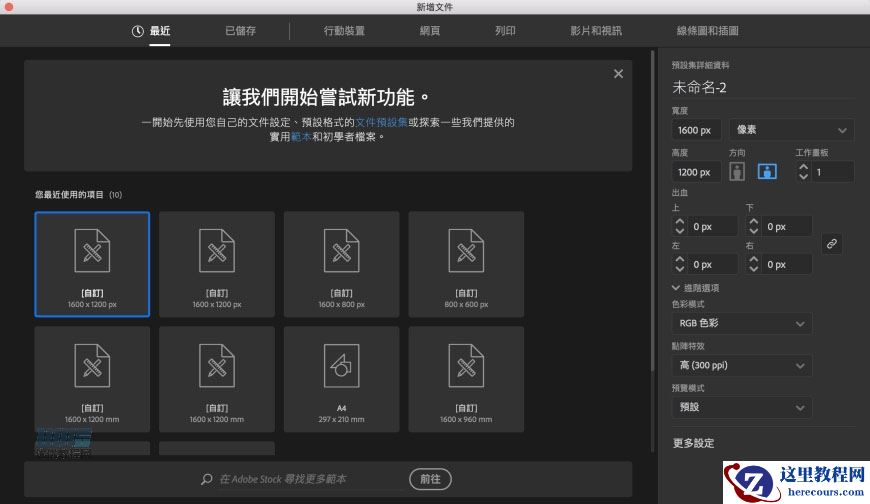Set portrait orientation
The image size is (870, 504).
pyautogui.click(x=737, y=172)
